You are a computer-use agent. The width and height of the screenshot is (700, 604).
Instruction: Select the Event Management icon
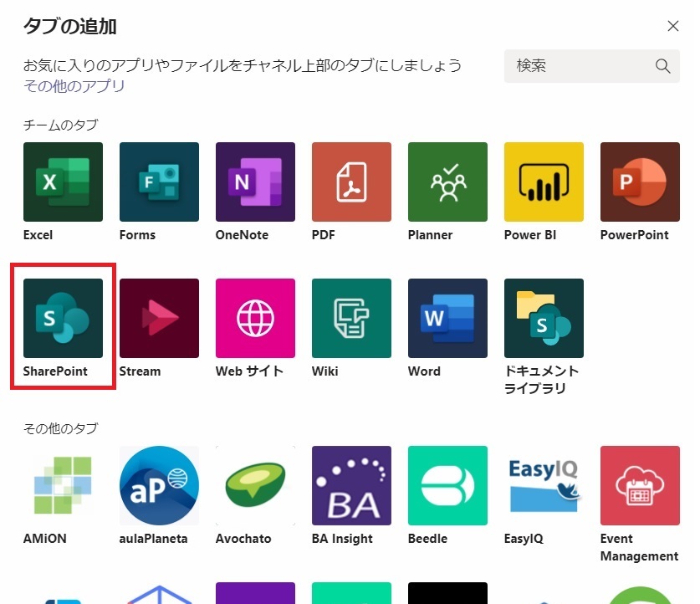click(640, 485)
